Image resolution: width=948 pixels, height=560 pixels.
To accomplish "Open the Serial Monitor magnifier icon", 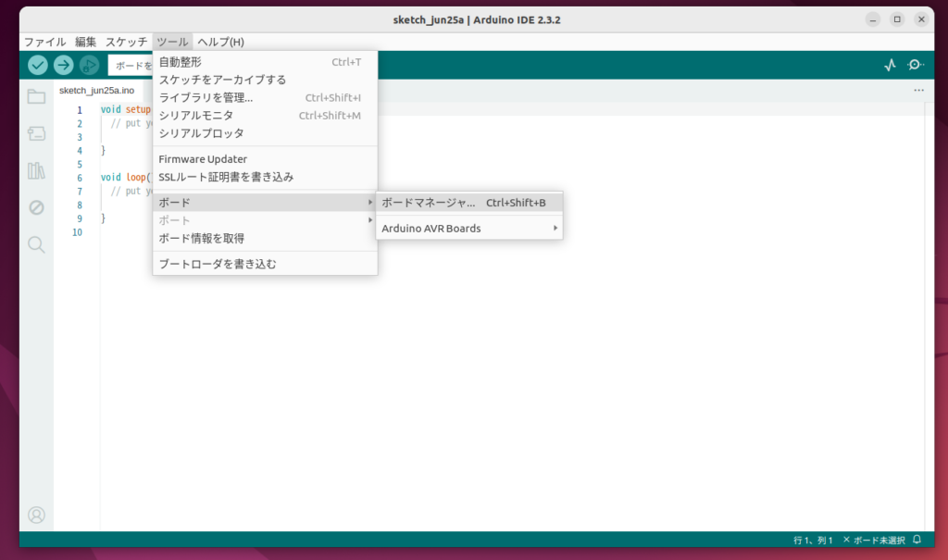I will click(x=916, y=65).
